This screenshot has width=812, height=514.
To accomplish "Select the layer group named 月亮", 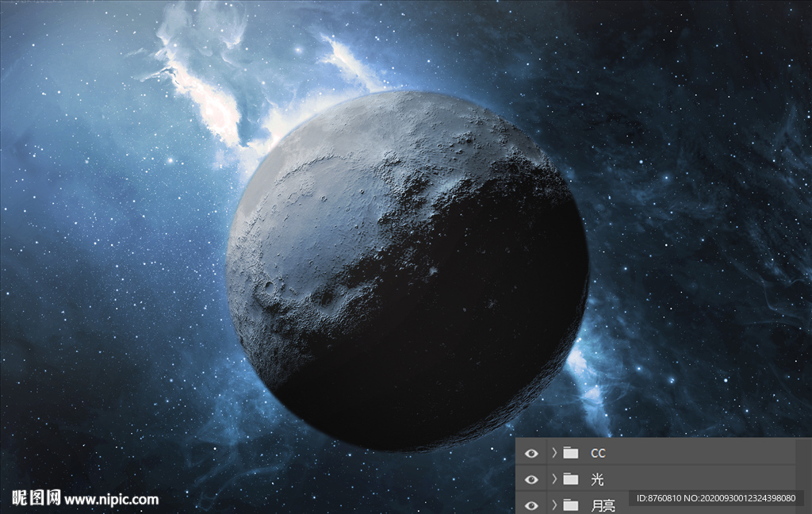I will tap(603, 506).
